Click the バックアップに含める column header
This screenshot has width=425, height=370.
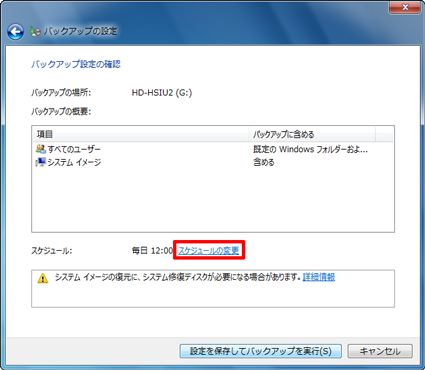312,134
